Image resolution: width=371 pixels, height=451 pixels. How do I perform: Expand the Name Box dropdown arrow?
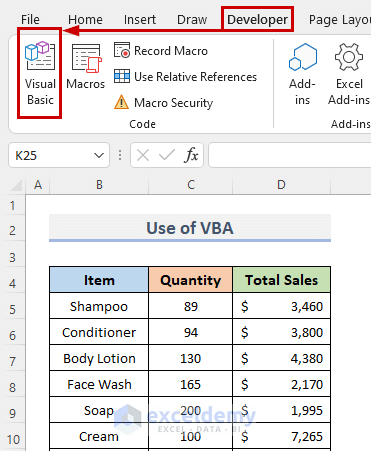[99, 155]
